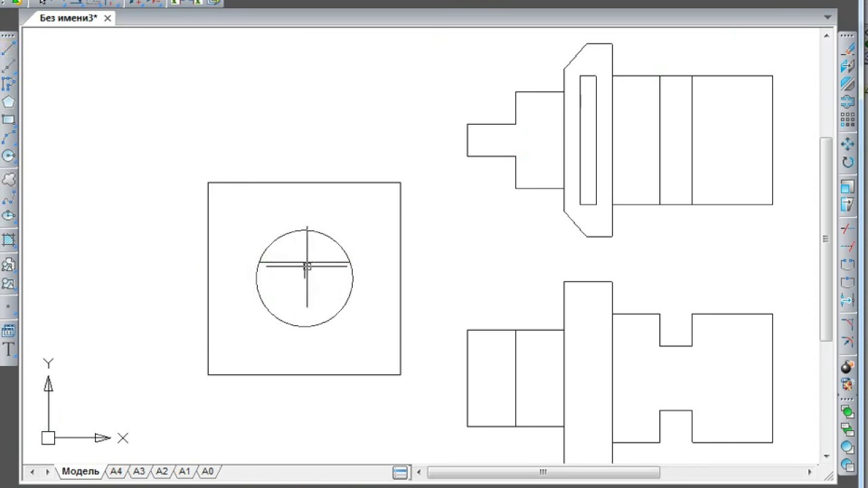Click the previous layout tab arrow
The image size is (868, 488).
pos(33,472)
